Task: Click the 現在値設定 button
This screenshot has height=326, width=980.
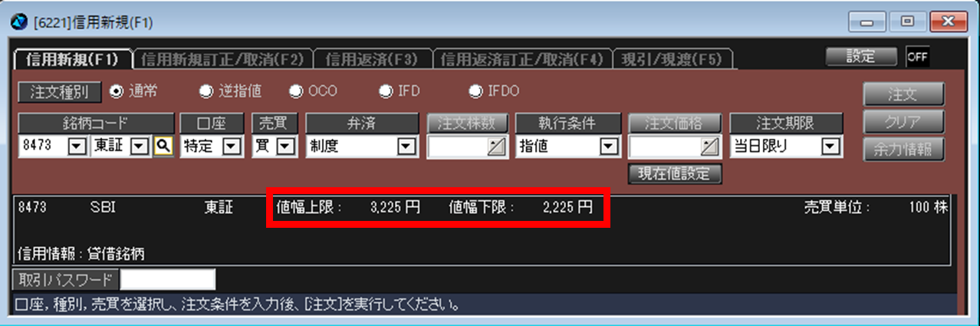Action: [676, 174]
